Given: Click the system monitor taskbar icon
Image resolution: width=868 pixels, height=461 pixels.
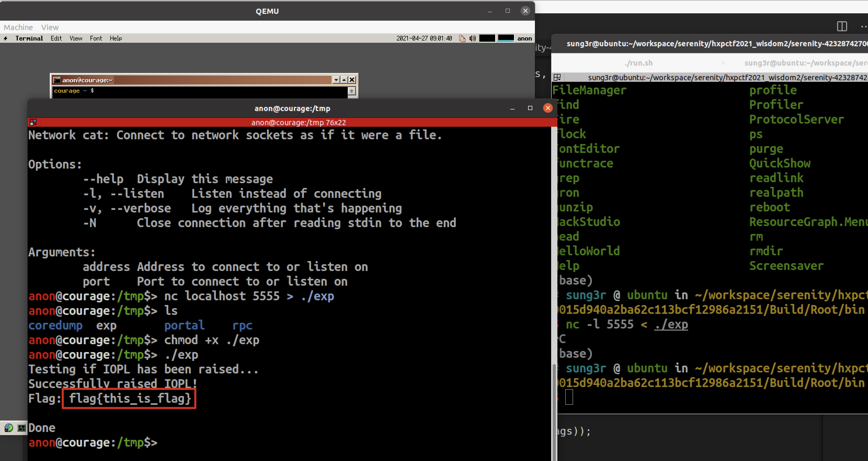Looking at the screenshot, I should pyautogui.click(x=21, y=428).
